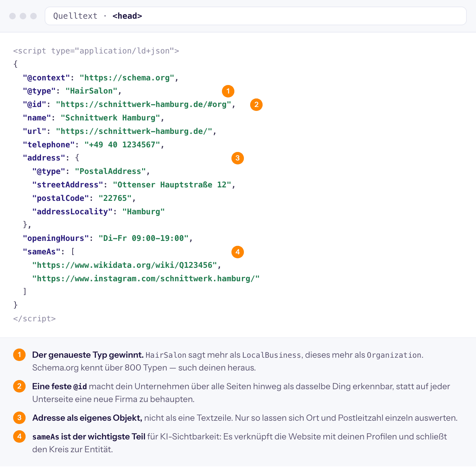The height and width of the screenshot is (467, 476).
Task: Click the "PostalAddress" type value
Action: (x=110, y=171)
